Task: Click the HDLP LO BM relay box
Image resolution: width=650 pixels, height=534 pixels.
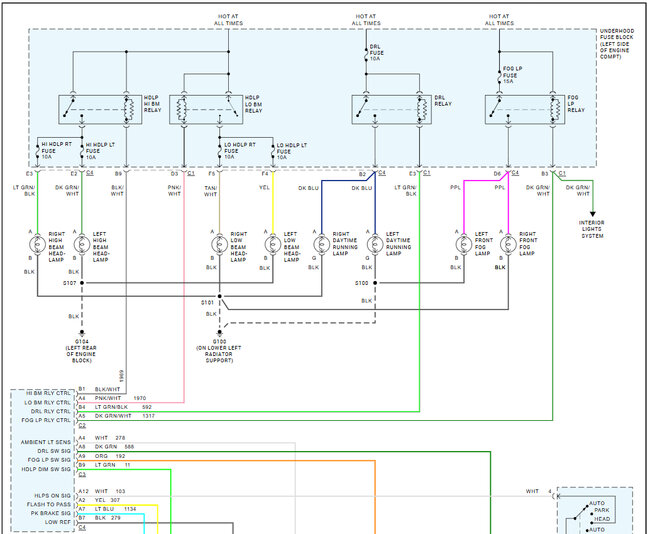Action: point(206,109)
